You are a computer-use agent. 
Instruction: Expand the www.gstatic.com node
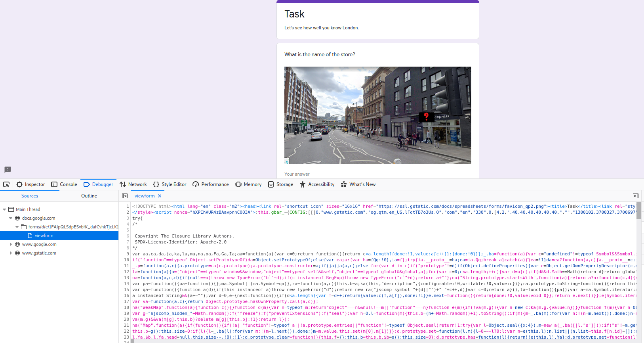click(11, 253)
